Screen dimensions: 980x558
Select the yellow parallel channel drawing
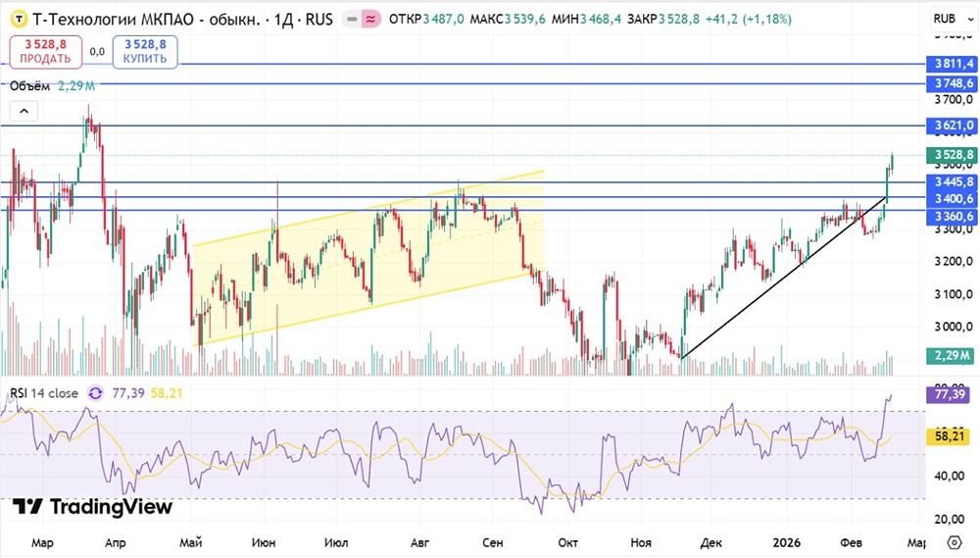pos(368,258)
